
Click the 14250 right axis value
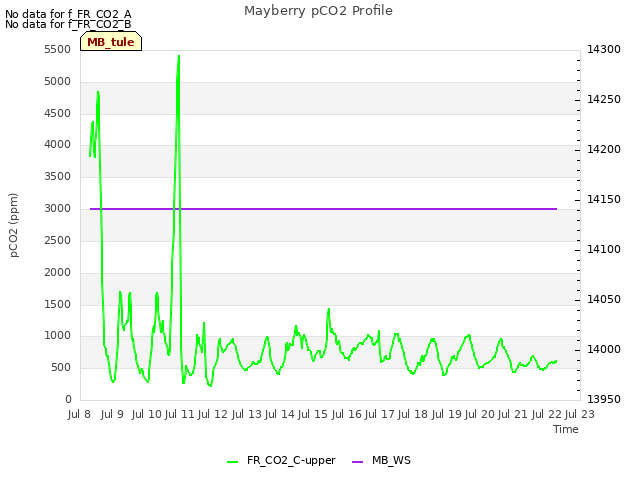604,100
